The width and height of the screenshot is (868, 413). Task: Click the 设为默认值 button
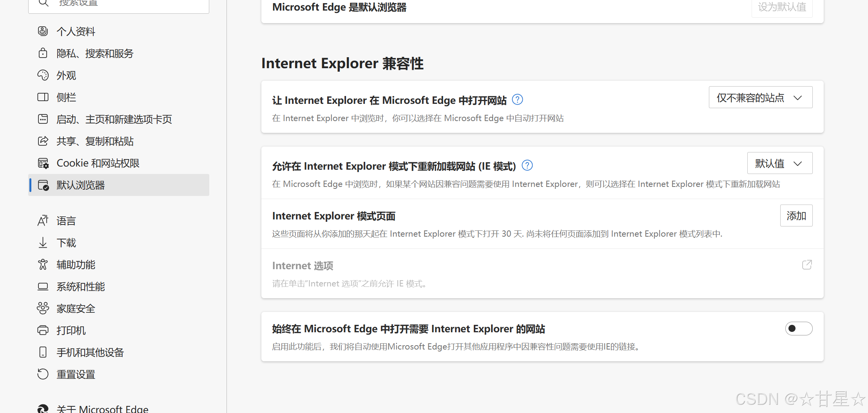click(x=782, y=7)
